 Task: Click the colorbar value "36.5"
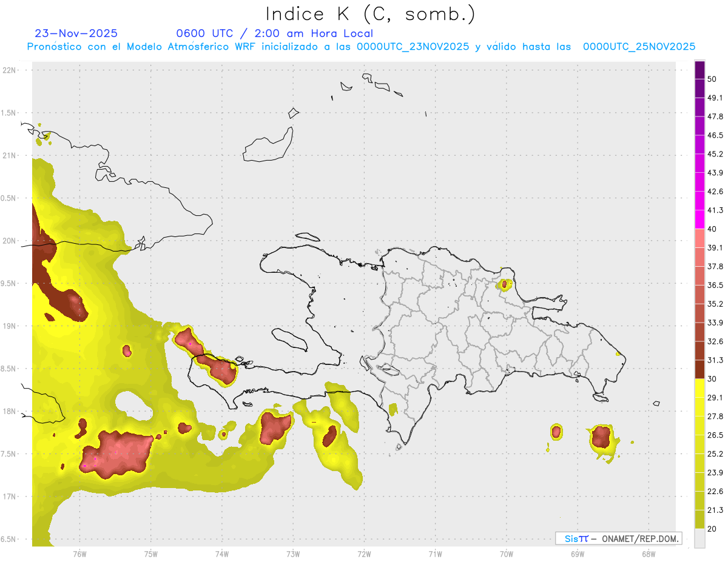[x=715, y=285]
